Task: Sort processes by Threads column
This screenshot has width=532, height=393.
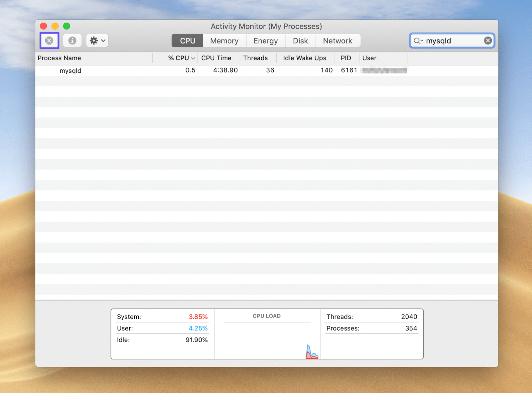Action: [255, 58]
